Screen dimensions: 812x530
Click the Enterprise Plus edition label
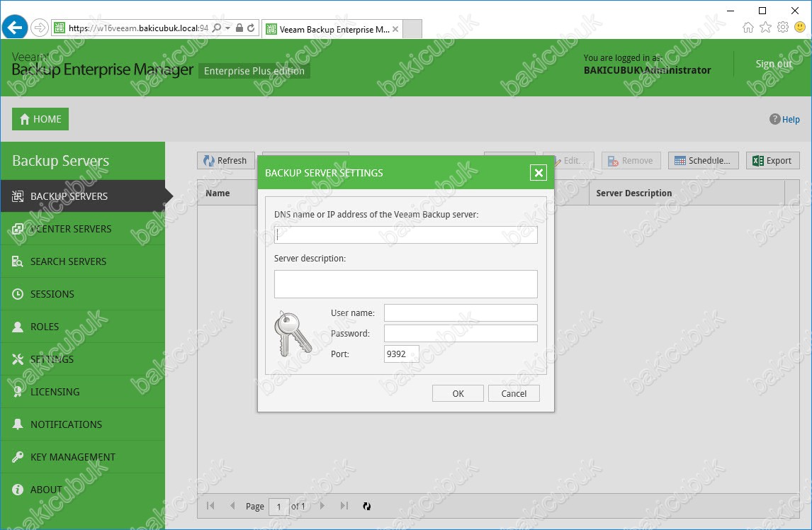[x=254, y=71]
